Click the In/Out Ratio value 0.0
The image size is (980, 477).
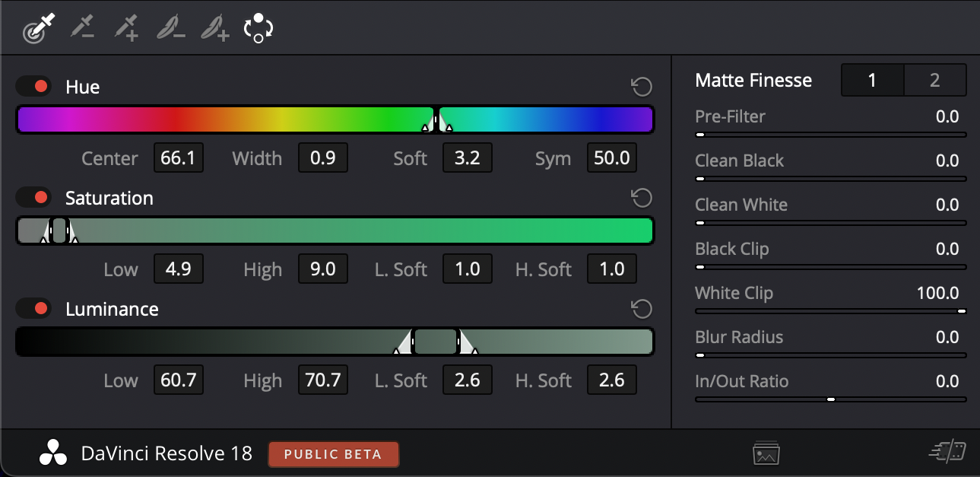947,381
